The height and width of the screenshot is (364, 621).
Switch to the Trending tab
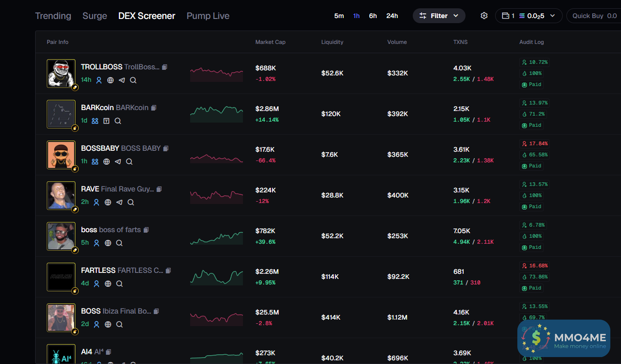(x=53, y=16)
